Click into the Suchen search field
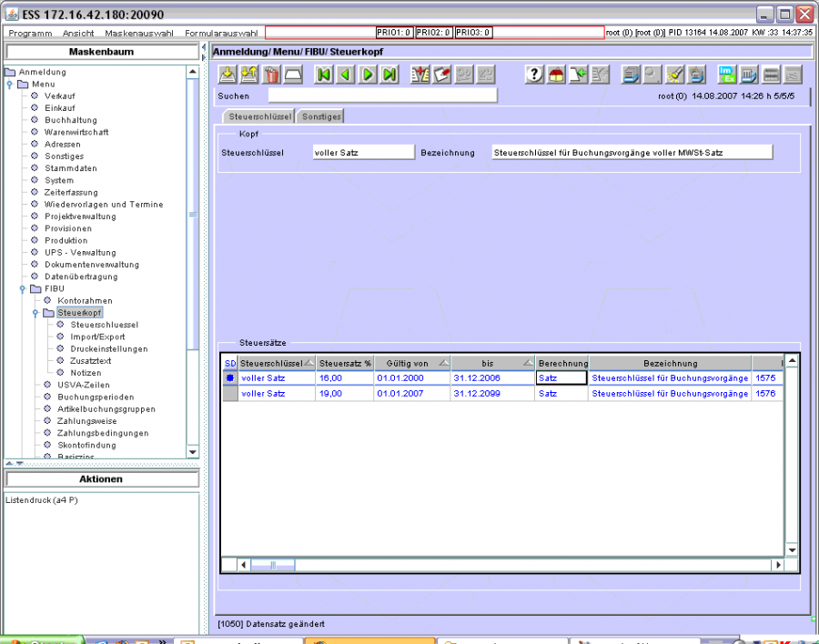The image size is (819, 644). 382,95
